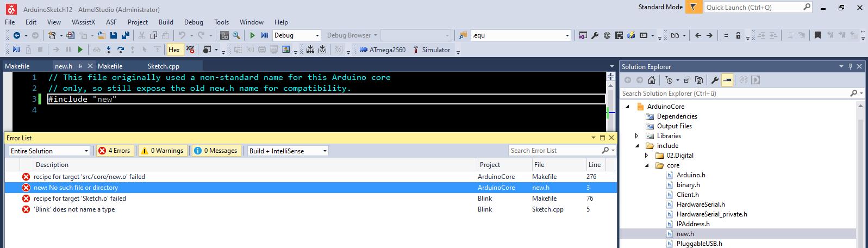Start debugging with the green play icon
The height and width of the screenshot is (248, 868).
[x=252, y=35]
